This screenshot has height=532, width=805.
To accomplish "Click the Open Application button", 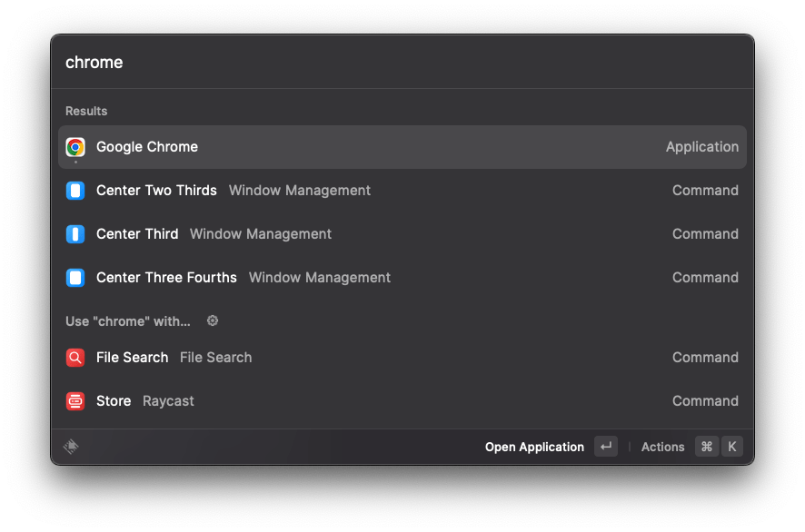I will coord(534,447).
